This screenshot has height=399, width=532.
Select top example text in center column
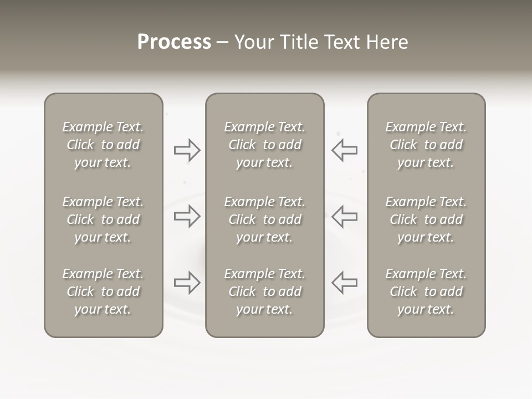pyautogui.click(x=265, y=145)
